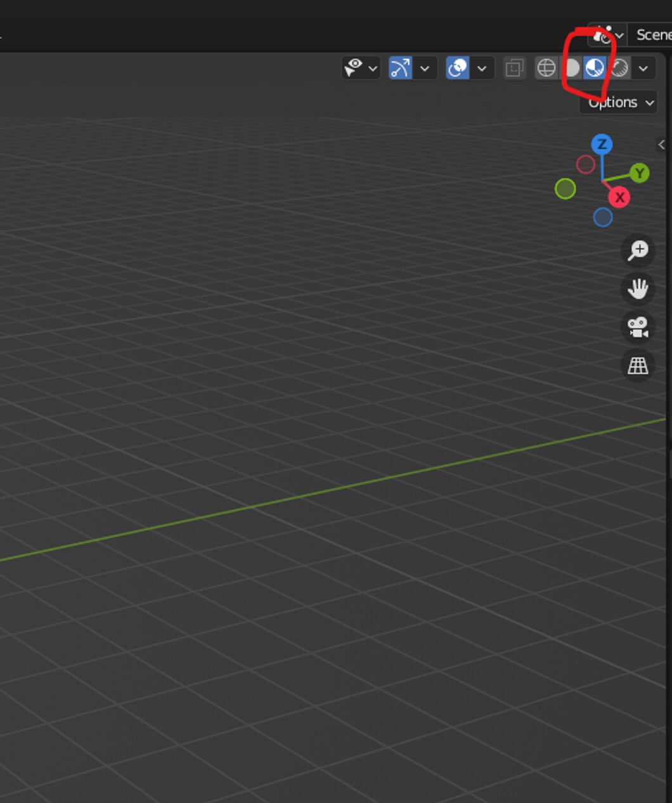Switch between perspective and orthographic view
Viewport: 672px width, 803px height.
(638, 365)
